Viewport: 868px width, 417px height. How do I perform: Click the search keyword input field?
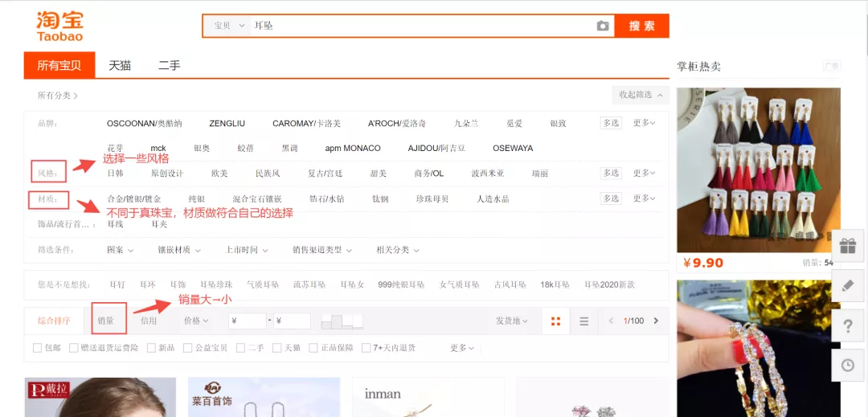pyautogui.click(x=424, y=26)
